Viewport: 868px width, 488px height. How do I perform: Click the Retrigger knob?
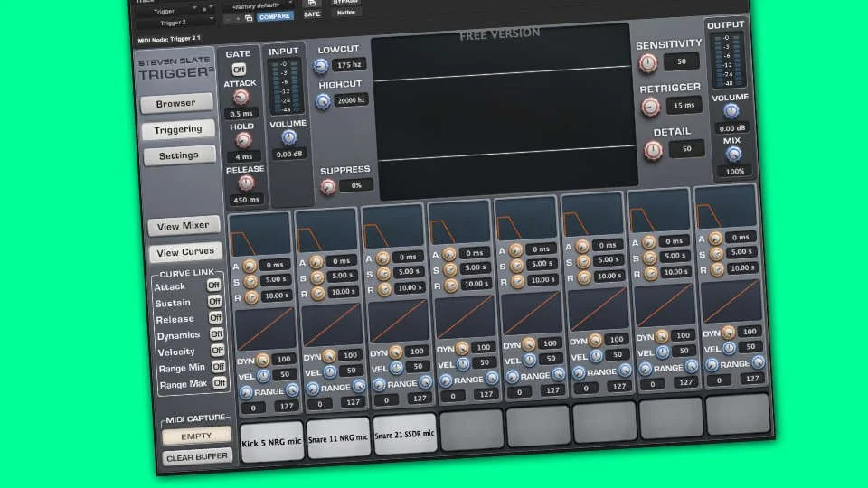tap(650, 107)
